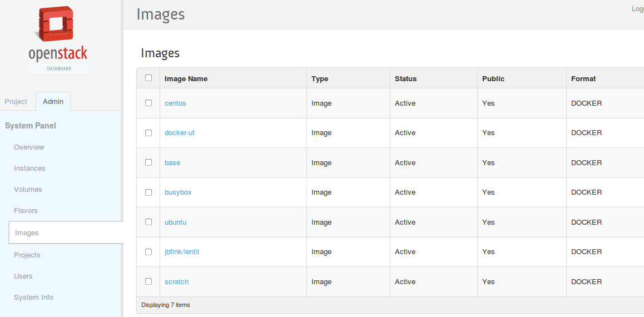Click the Image type in busybox row

[x=321, y=192]
